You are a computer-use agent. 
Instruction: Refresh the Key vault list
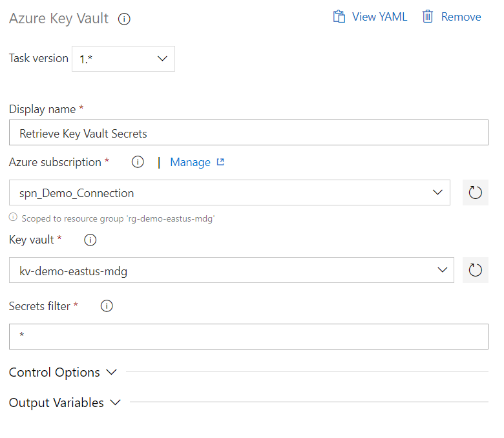tap(476, 270)
